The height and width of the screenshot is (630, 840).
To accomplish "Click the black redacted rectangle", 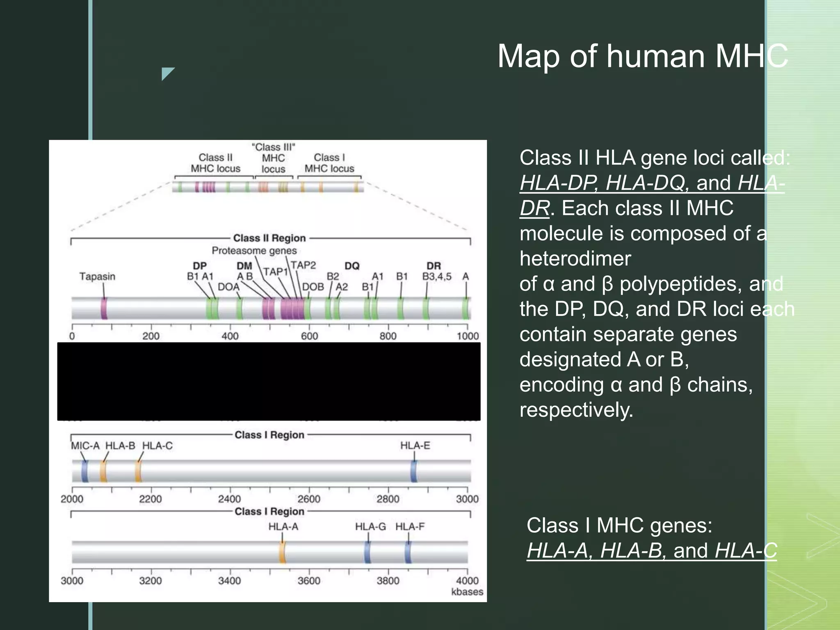I will coord(269,381).
